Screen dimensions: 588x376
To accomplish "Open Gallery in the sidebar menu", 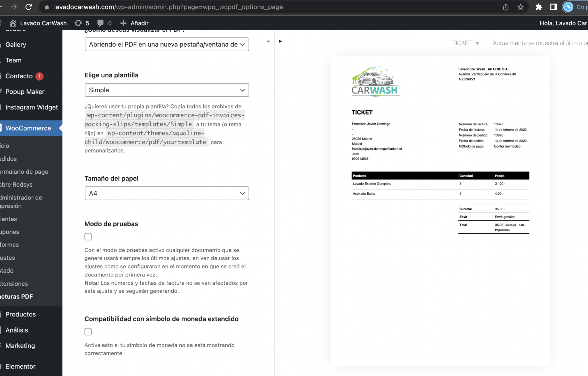I will [x=16, y=45].
